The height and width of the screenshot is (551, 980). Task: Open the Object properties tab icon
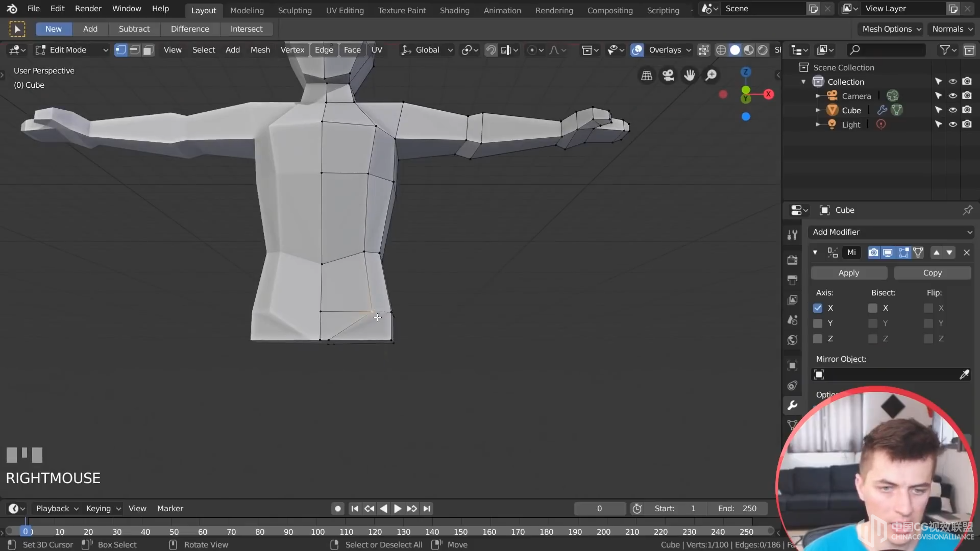[792, 366]
